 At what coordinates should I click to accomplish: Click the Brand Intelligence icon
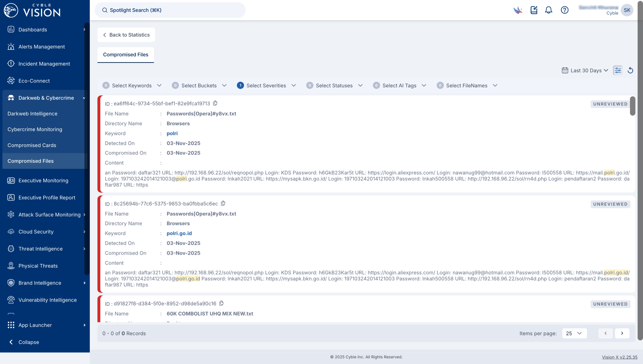(11, 283)
